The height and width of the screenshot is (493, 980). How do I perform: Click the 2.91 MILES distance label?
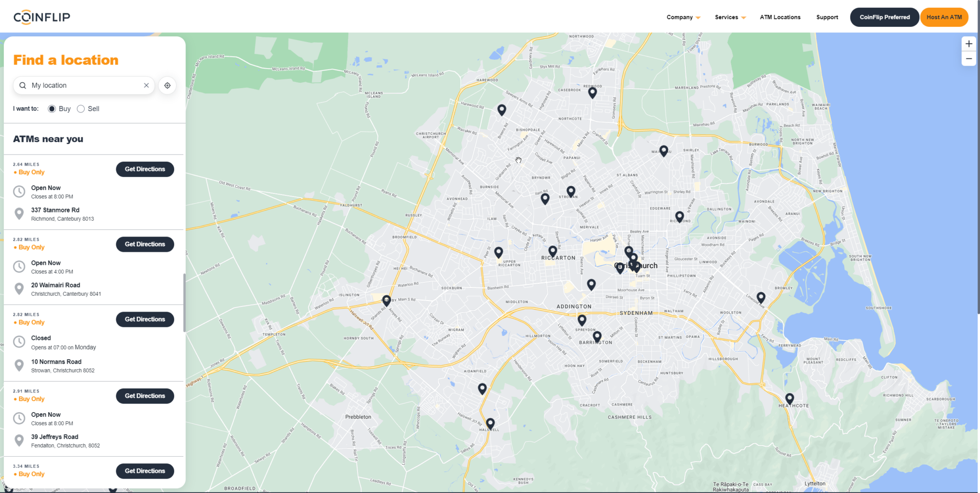(x=26, y=391)
